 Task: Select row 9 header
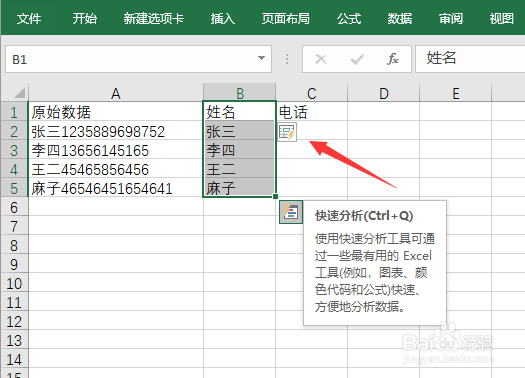14,264
